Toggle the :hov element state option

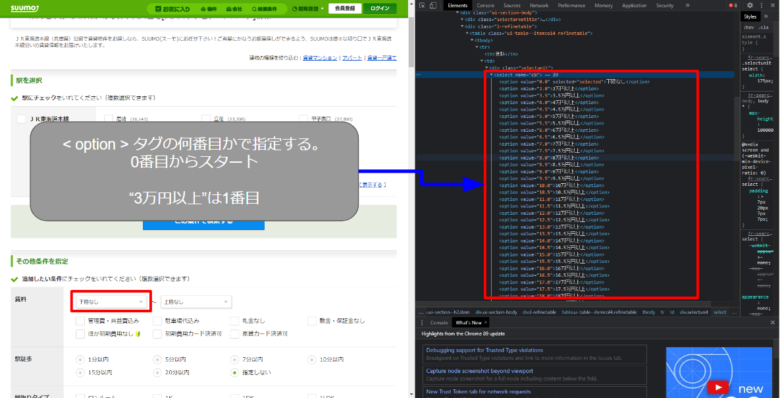[748, 27]
